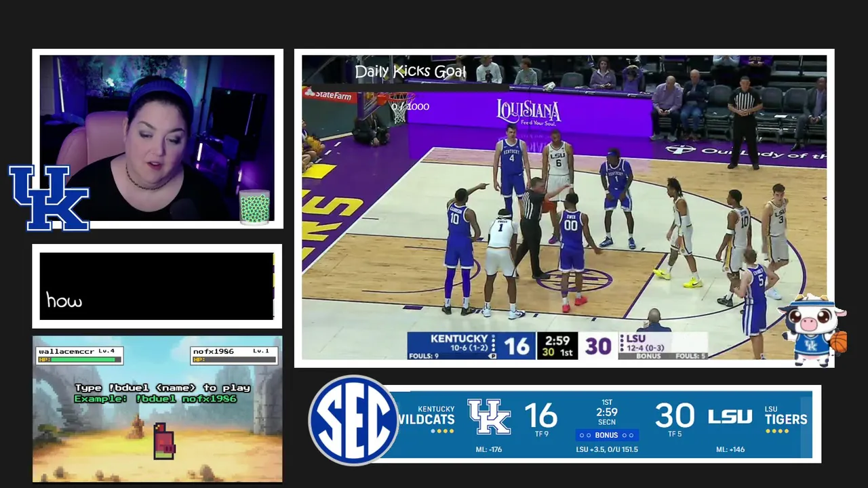Click the UK logo in the bottom scoreboard

click(489, 417)
